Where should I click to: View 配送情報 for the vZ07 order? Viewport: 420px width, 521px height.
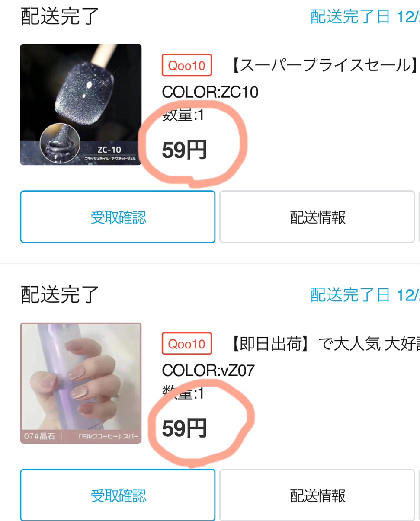317,495
